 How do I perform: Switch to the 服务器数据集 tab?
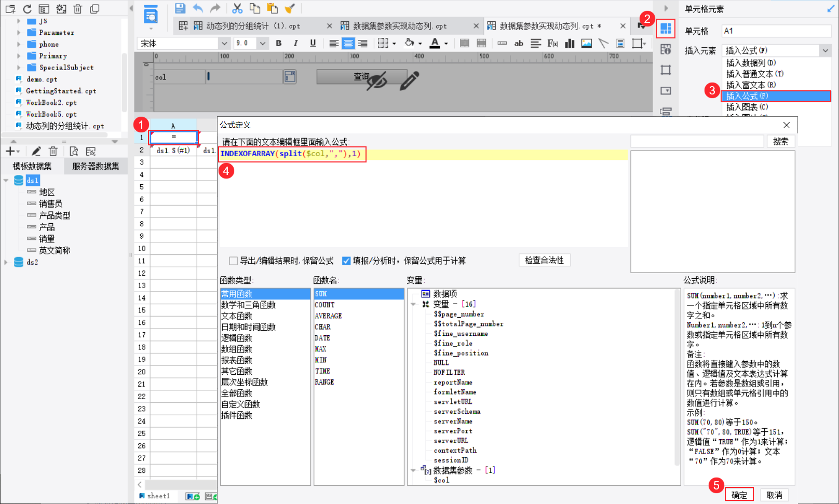(x=96, y=166)
